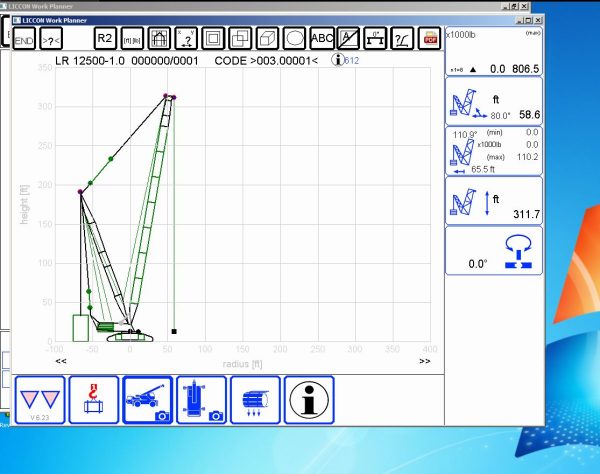Open the 0° dimension measure tool
600x474 pixels.
[x=375, y=38]
